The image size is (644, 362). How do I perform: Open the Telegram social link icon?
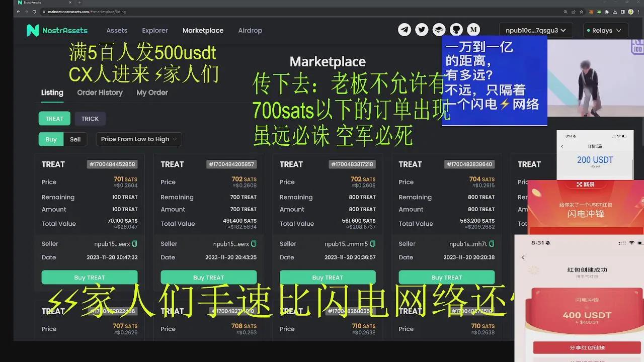405,30
